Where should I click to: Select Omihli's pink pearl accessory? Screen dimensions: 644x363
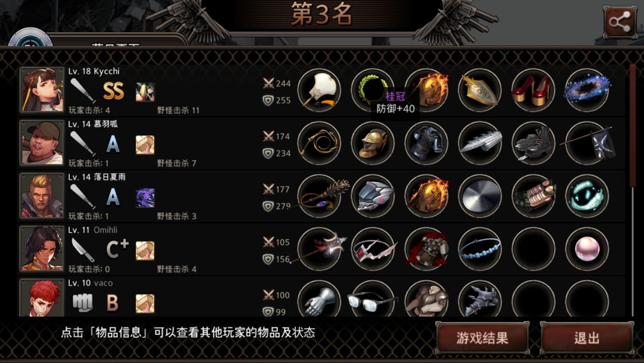click(x=587, y=249)
